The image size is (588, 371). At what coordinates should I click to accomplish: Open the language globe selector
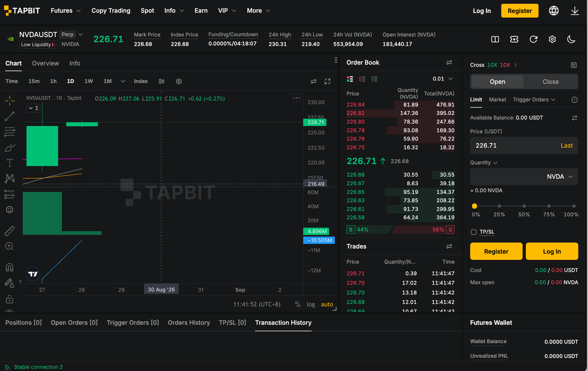click(x=554, y=11)
